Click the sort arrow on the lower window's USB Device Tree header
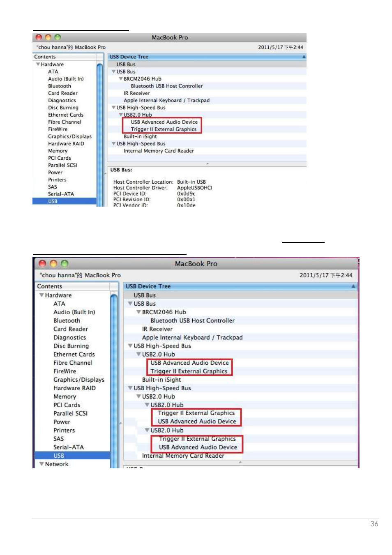Image resolution: width=392 pixels, height=555 pixels. click(353, 286)
